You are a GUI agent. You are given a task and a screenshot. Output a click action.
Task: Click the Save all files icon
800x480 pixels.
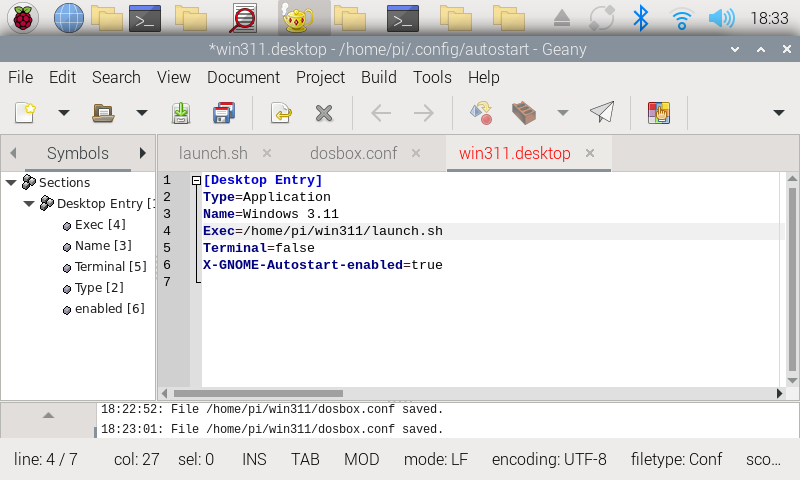click(x=223, y=113)
